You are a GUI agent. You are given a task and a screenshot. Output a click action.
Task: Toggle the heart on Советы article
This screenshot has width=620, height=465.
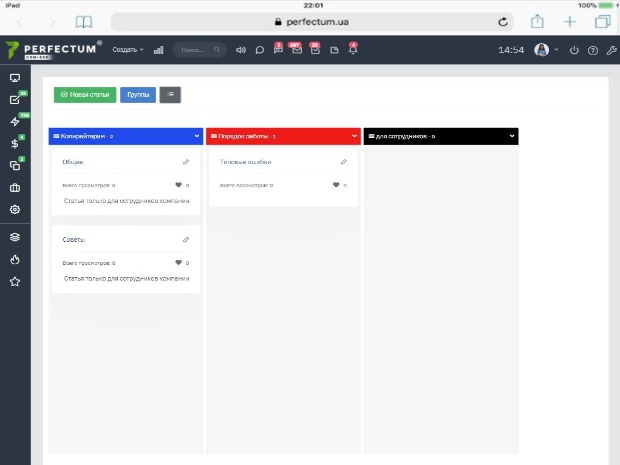(178, 263)
